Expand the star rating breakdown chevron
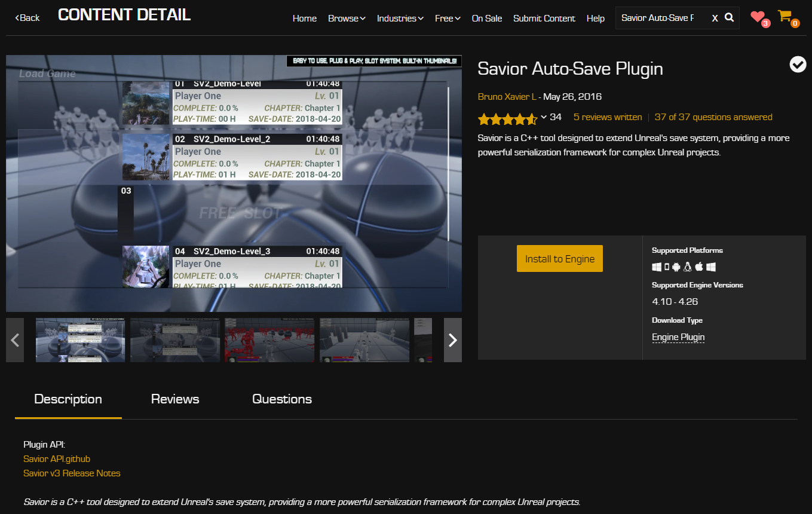The width and height of the screenshot is (812, 514). (x=544, y=117)
